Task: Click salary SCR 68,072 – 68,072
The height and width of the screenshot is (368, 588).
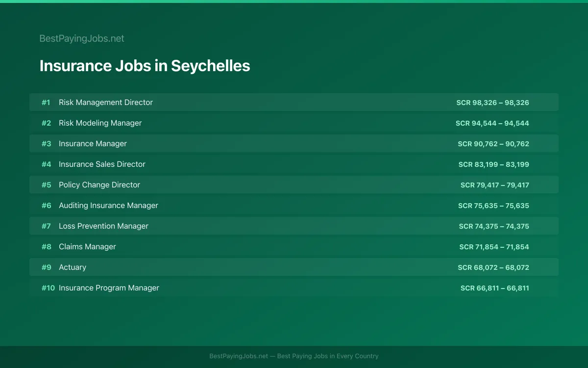Action: pyautogui.click(x=493, y=267)
